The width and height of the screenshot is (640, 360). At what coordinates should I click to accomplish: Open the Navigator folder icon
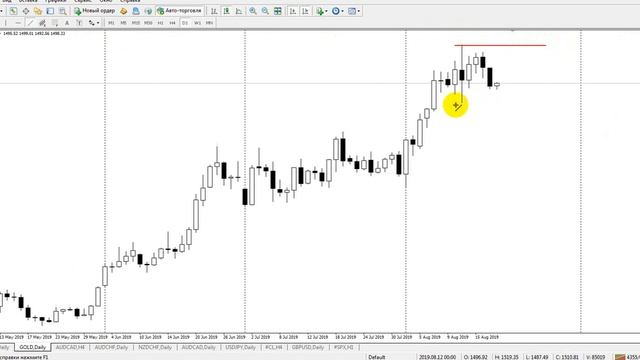tap(38, 11)
